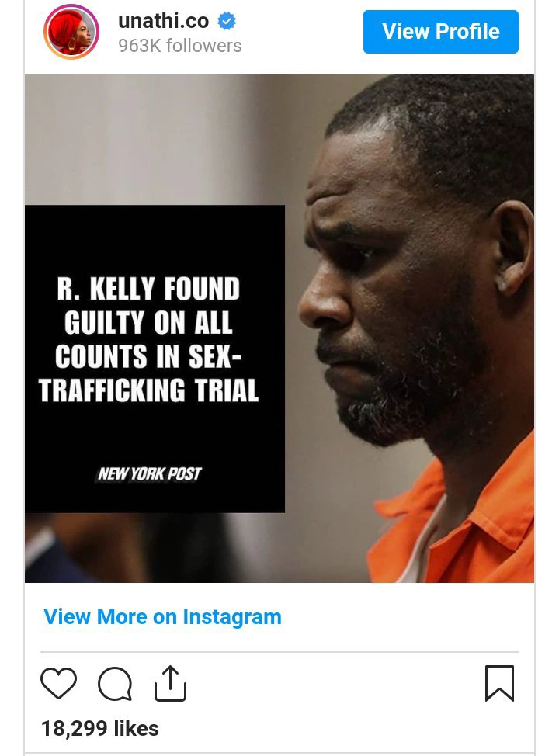Click the View Profile button
Viewport: 559px width, 756px height.
pyautogui.click(x=441, y=32)
